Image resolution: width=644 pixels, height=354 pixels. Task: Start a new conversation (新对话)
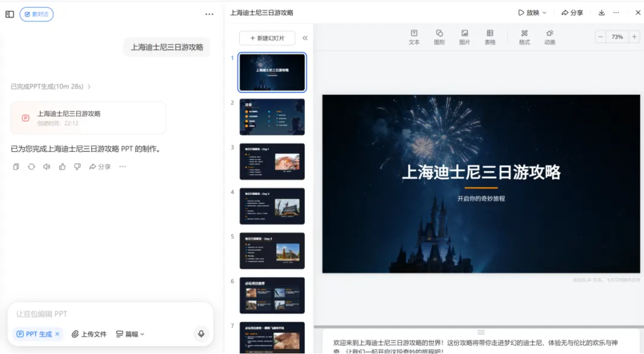pyautogui.click(x=36, y=14)
